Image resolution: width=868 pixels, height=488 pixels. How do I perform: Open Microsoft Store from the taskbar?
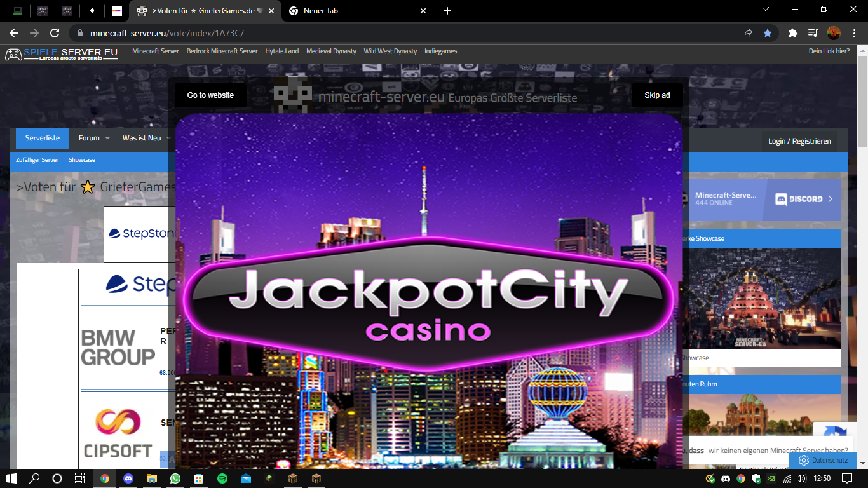coord(199,478)
